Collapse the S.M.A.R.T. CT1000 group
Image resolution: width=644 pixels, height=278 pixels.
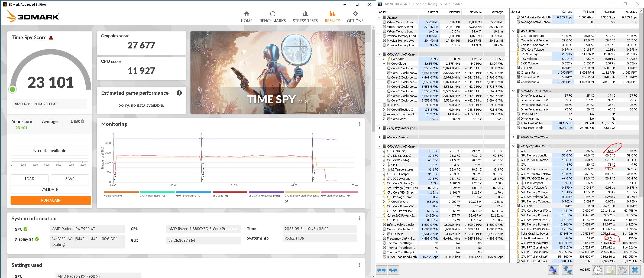tap(513, 91)
